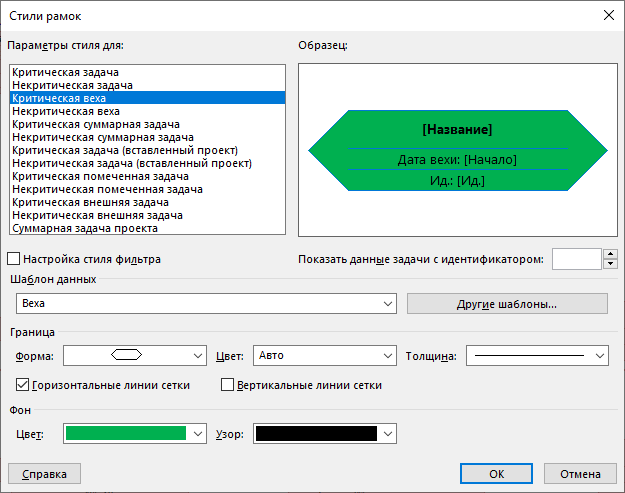Increase task ID with up spinner arrow
This screenshot has height=493, width=625.
pos(610,254)
